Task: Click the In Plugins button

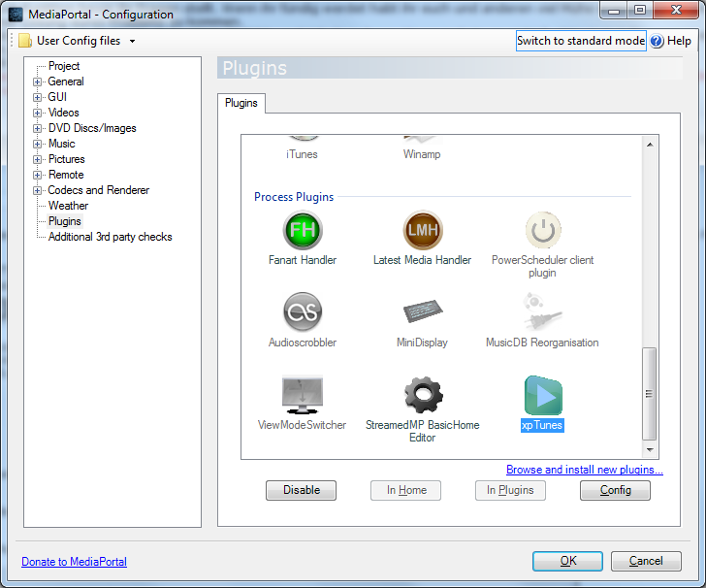Action: click(510, 490)
